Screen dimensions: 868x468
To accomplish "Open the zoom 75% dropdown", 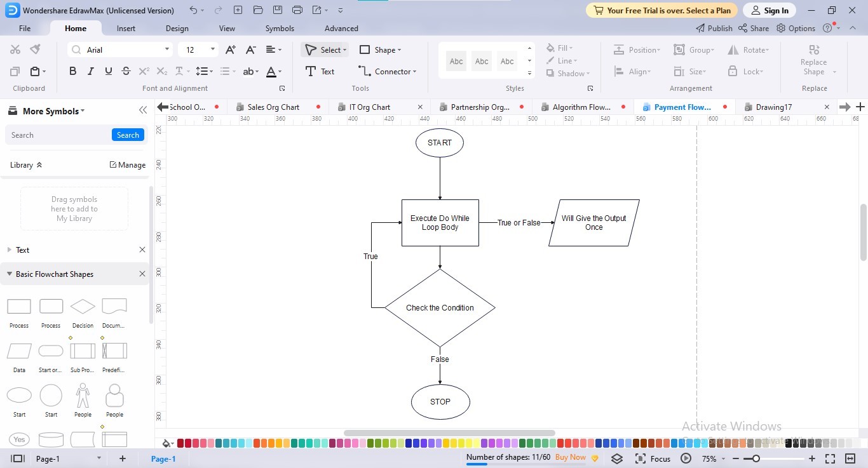I will pyautogui.click(x=724, y=458).
